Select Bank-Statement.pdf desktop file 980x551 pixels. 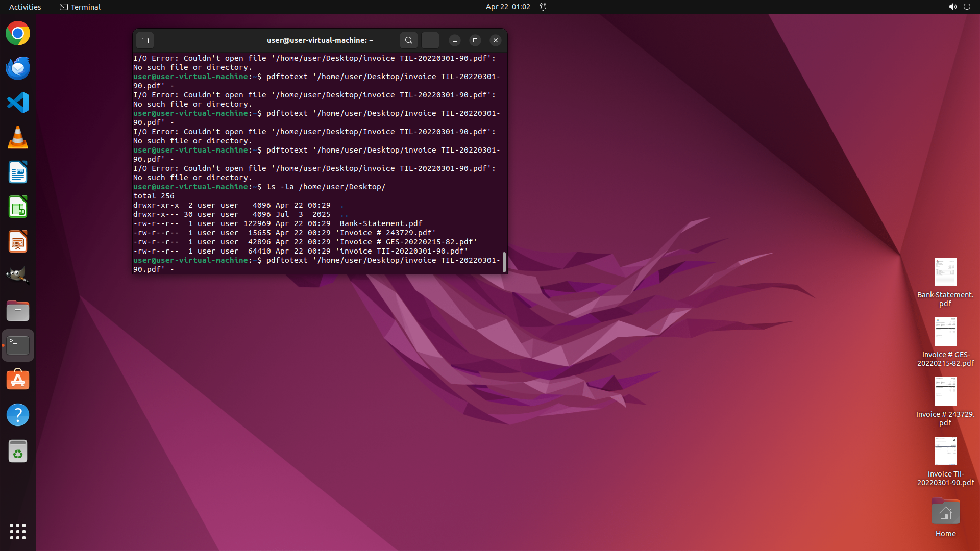point(945,282)
